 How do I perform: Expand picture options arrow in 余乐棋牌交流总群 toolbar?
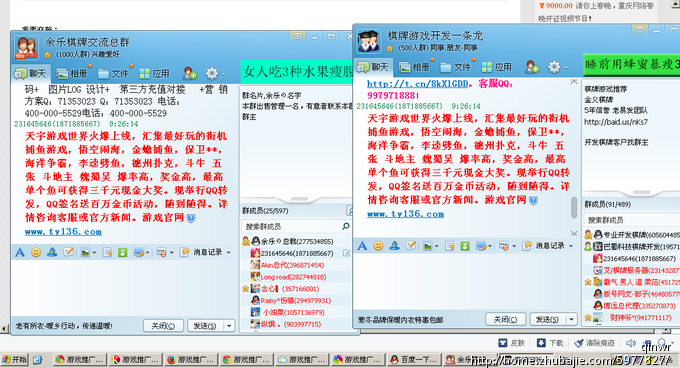(94, 252)
